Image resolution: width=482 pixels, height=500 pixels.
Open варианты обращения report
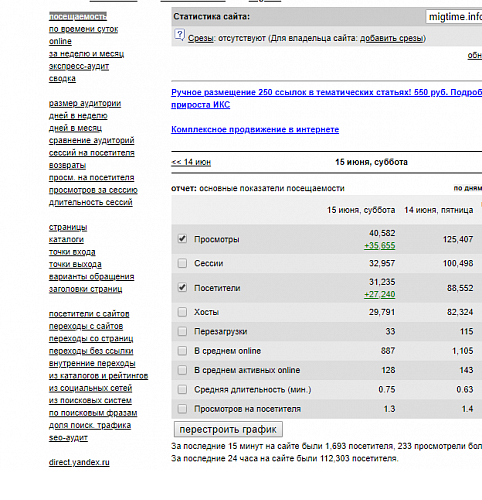click(91, 277)
